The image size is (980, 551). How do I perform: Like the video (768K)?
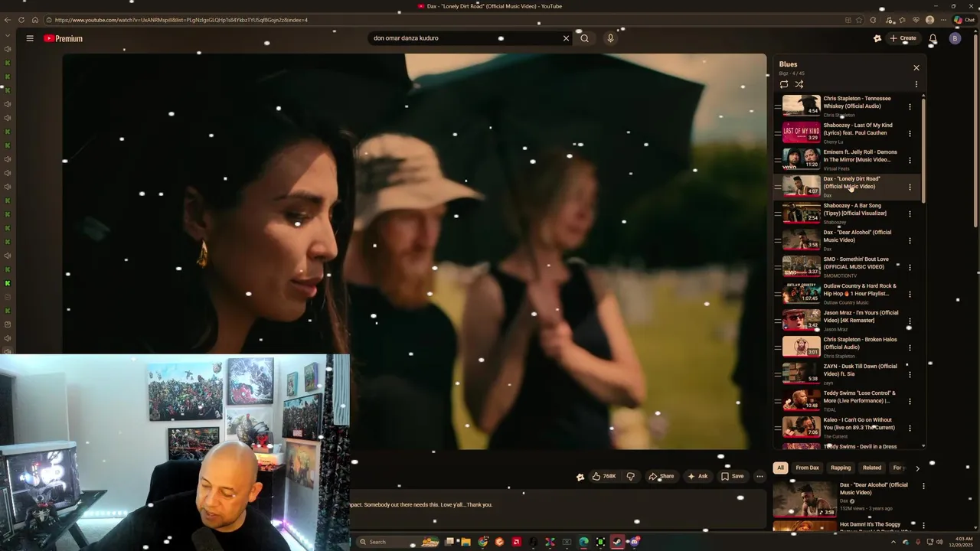604,476
